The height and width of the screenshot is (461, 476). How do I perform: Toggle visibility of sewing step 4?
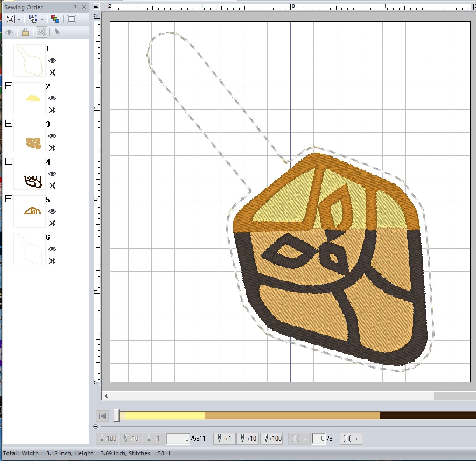(52, 174)
